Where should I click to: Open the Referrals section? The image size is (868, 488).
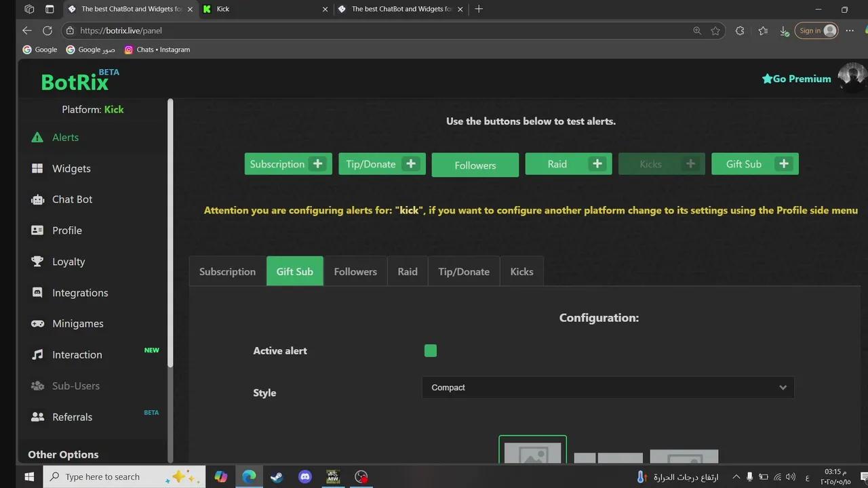[x=72, y=417]
